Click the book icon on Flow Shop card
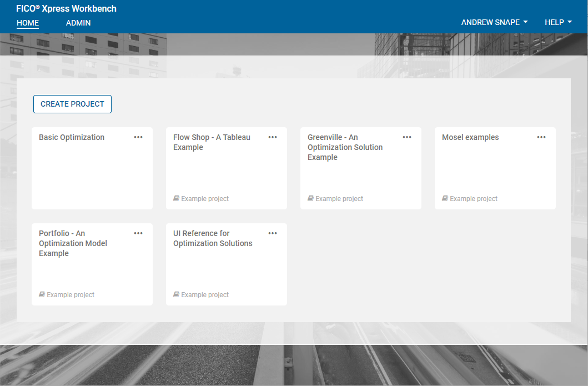The width and height of the screenshot is (588, 386). pos(176,198)
